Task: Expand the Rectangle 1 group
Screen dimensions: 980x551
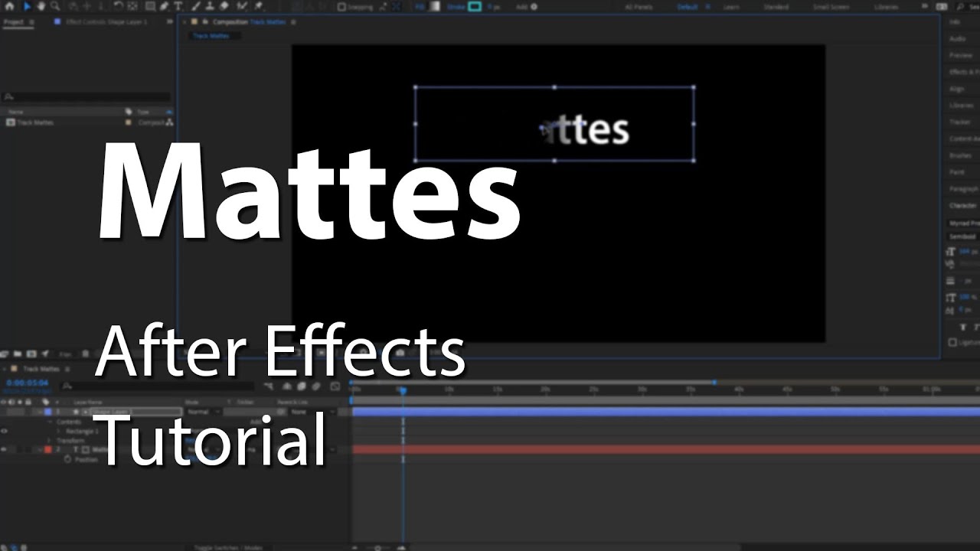Action: pyautogui.click(x=58, y=431)
